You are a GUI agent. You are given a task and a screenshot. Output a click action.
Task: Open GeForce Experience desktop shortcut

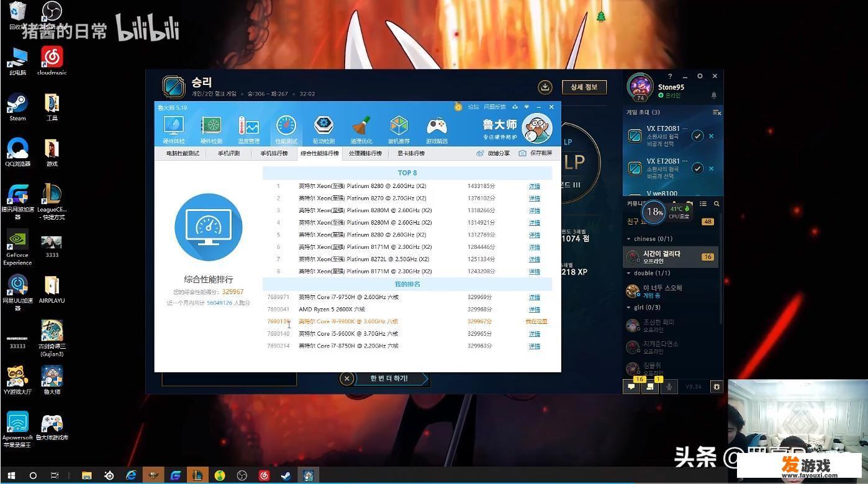17,248
